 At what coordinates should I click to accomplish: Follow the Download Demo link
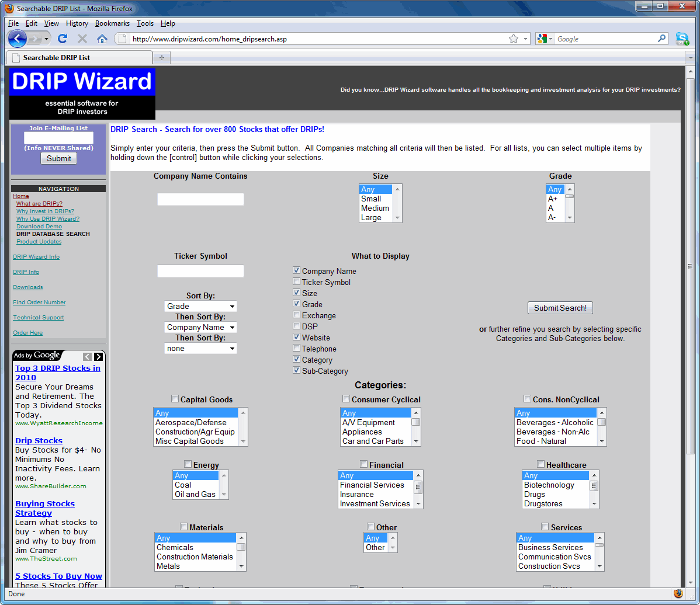click(39, 227)
